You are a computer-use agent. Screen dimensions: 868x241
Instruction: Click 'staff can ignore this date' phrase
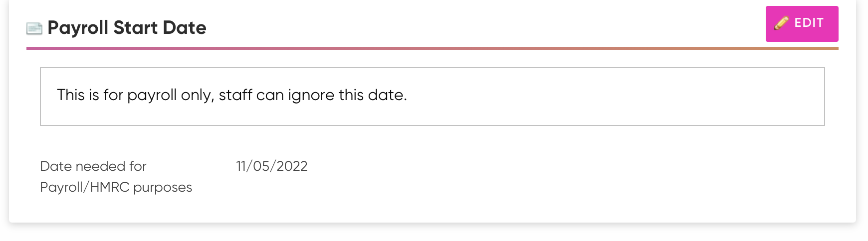(x=313, y=95)
